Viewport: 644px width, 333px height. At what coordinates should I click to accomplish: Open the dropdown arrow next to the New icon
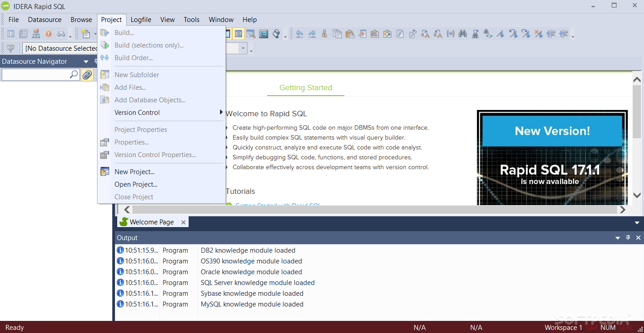pos(95,34)
